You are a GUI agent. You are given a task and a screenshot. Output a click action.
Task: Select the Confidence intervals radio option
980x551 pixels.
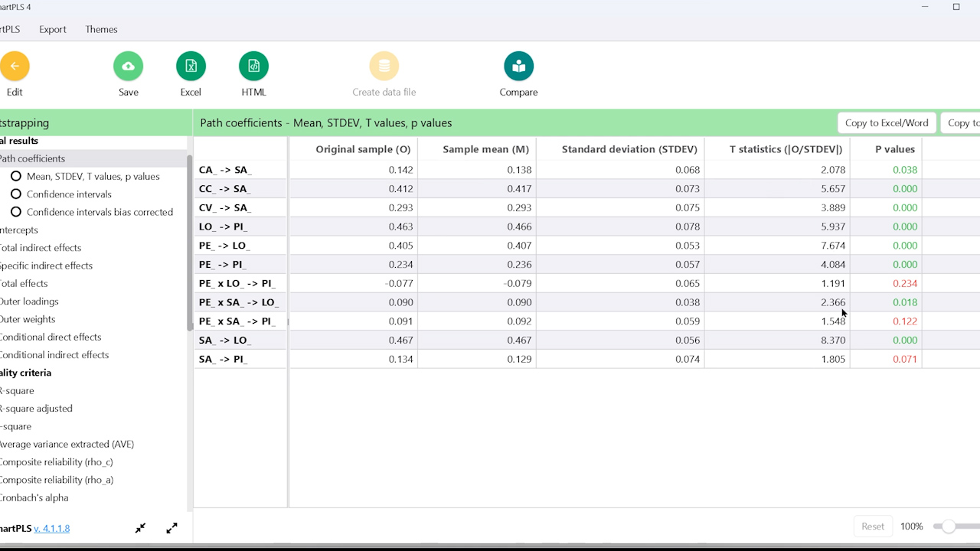[x=16, y=194]
